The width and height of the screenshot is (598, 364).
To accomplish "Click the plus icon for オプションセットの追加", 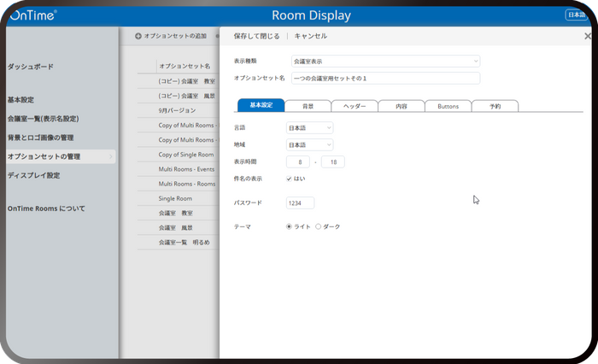I will pyautogui.click(x=138, y=36).
